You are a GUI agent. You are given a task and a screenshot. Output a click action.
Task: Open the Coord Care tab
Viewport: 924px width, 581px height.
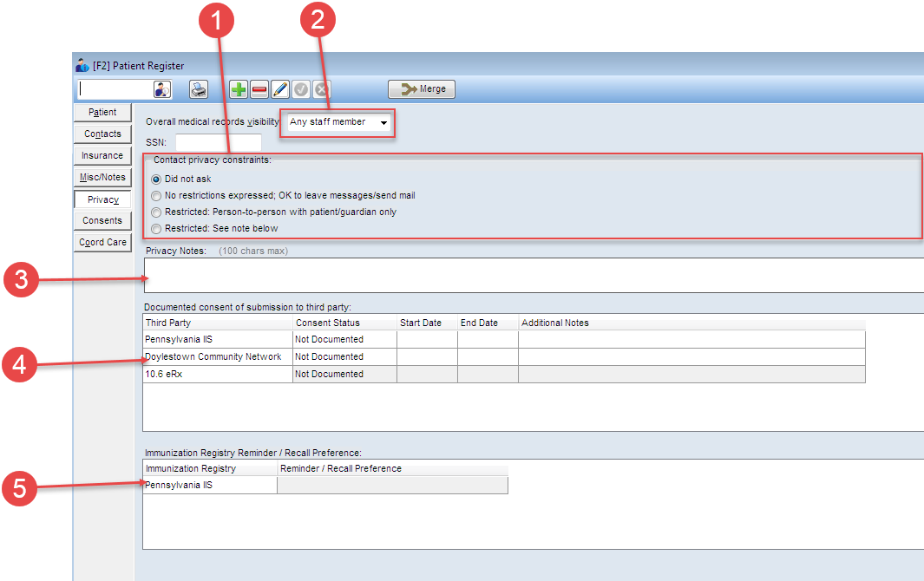[102, 242]
